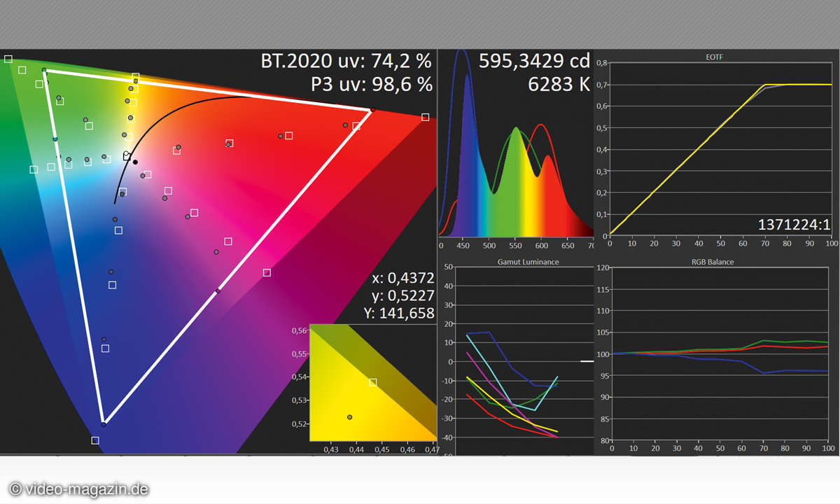Screen dimensions: 840x504
Task: Click the square target marker in the yellow zoom inset
Action: tap(373, 382)
